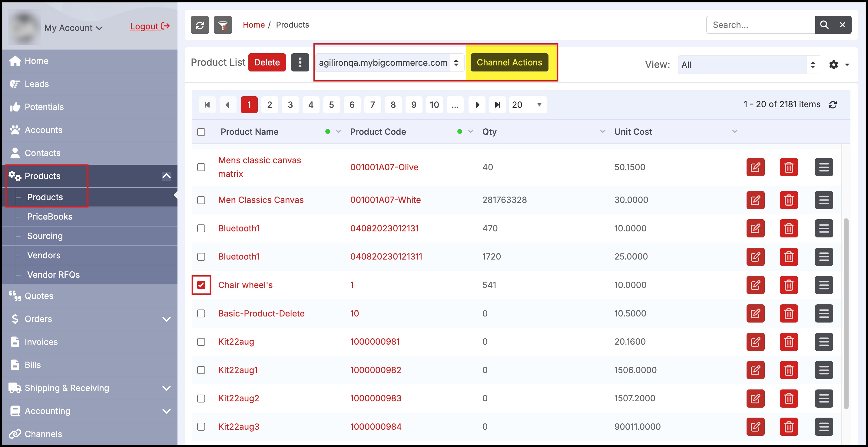This screenshot has width=868, height=447.
Task: Click the Home breadcrumb link
Action: pyautogui.click(x=254, y=25)
